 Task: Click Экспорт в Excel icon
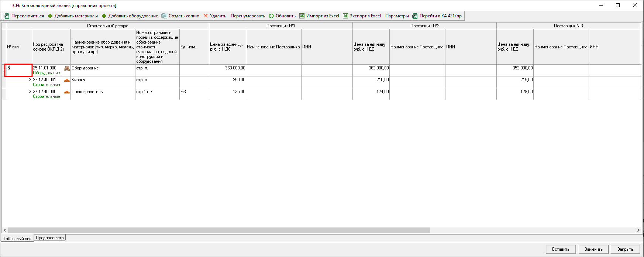[345, 16]
